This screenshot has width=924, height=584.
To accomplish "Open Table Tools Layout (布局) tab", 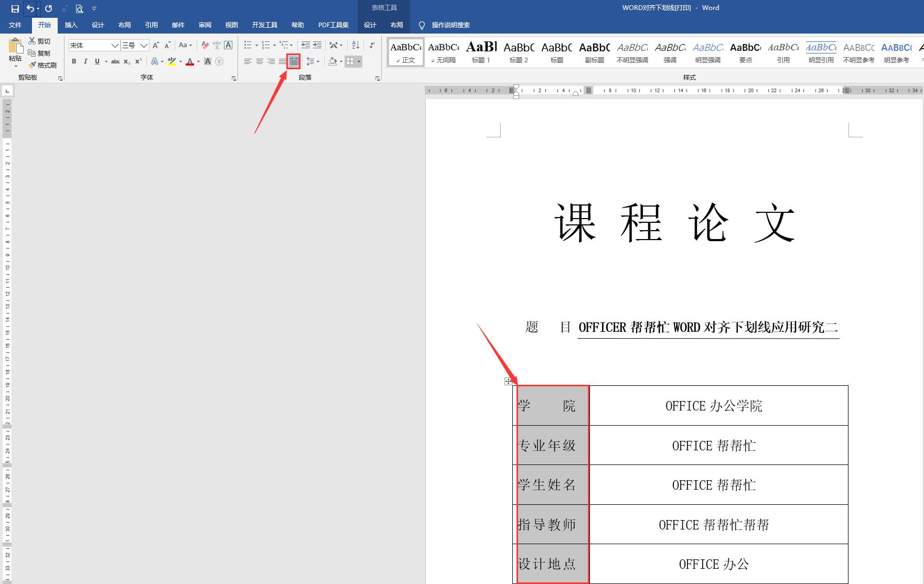I will tap(396, 25).
